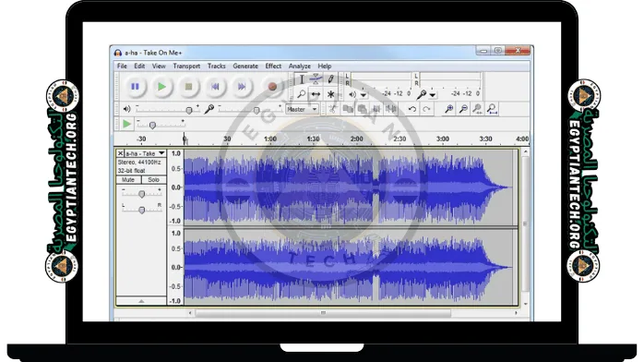Click the Zoom Out magnifier

pos(463,109)
